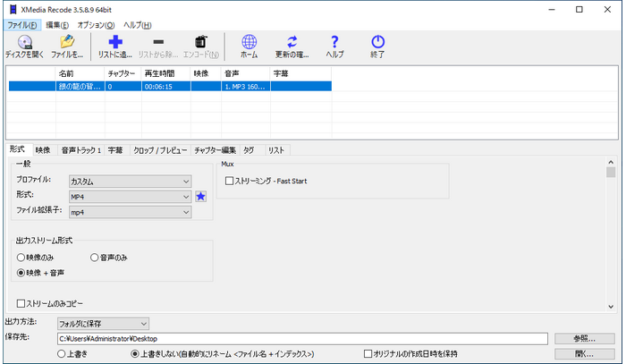Viewport: 626px width, 364px height.
Task: Select the 映像のみ radio button
Action: click(21, 258)
